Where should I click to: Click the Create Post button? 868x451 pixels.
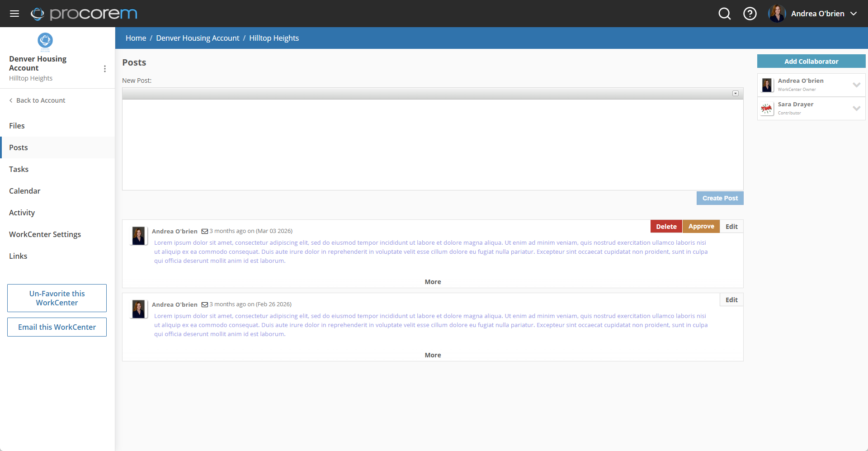pos(720,198)
